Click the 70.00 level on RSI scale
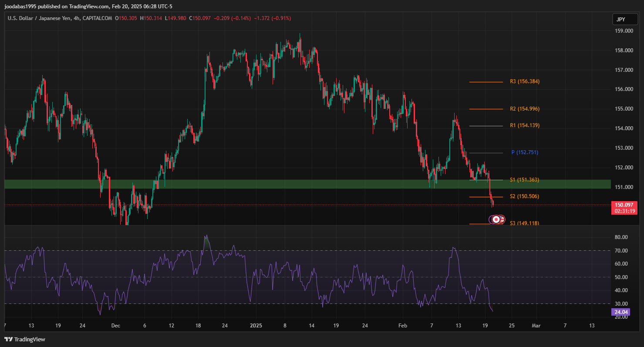The height and width of the screenshot is (347, 644). coord(621,251)
